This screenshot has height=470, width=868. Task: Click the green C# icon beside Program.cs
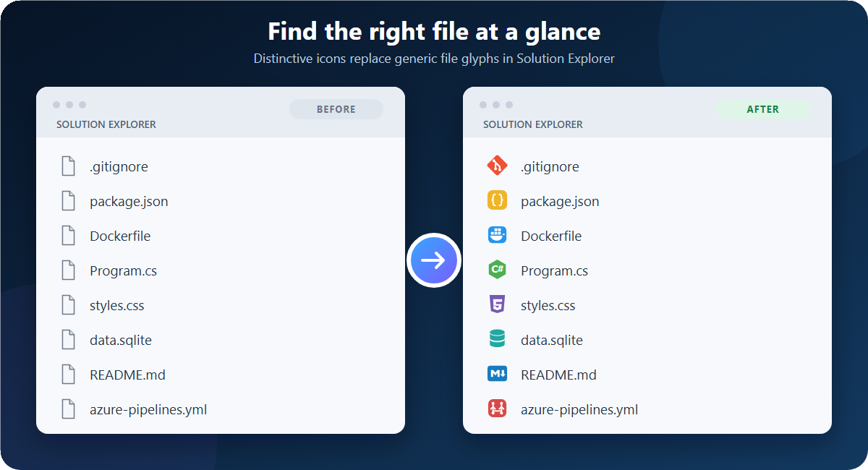click(x=498, y=270)
